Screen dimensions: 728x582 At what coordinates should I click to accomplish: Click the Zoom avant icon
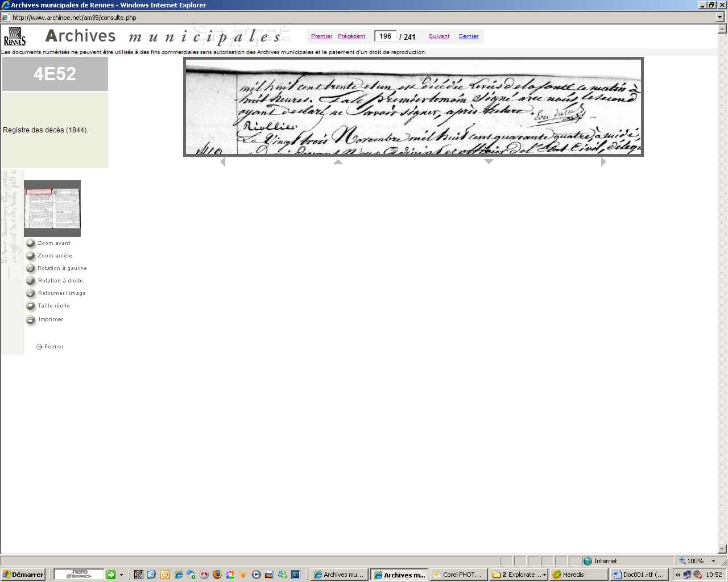tap(31, 243)
